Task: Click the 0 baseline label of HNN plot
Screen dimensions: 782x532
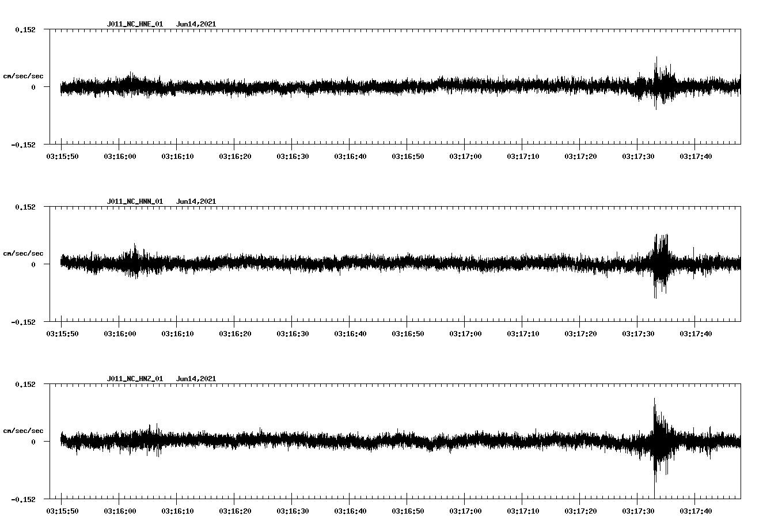Action: tap(33, 264)
